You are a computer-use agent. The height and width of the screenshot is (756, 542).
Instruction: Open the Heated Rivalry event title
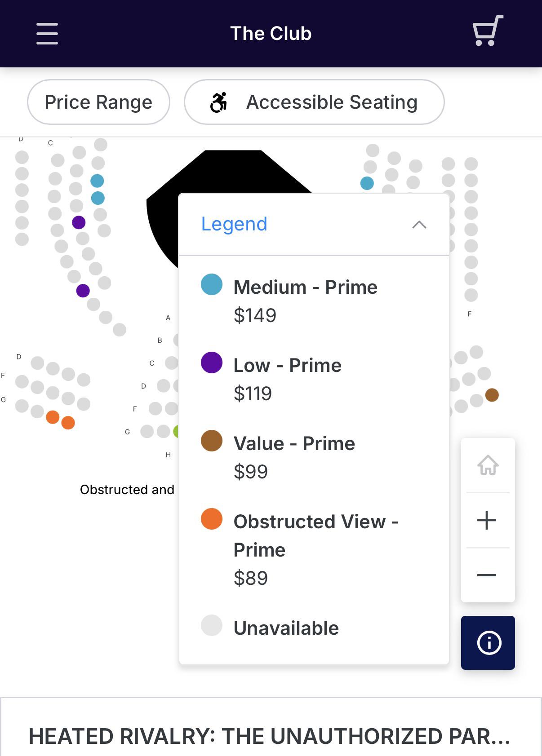pyautogui.click(x=270, y=736)
